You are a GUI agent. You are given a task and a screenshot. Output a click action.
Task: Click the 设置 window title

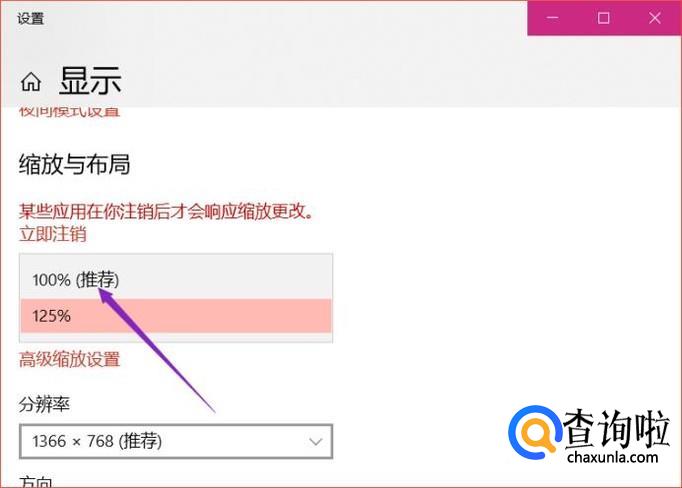pyautogui.click(x=30, y=19)
